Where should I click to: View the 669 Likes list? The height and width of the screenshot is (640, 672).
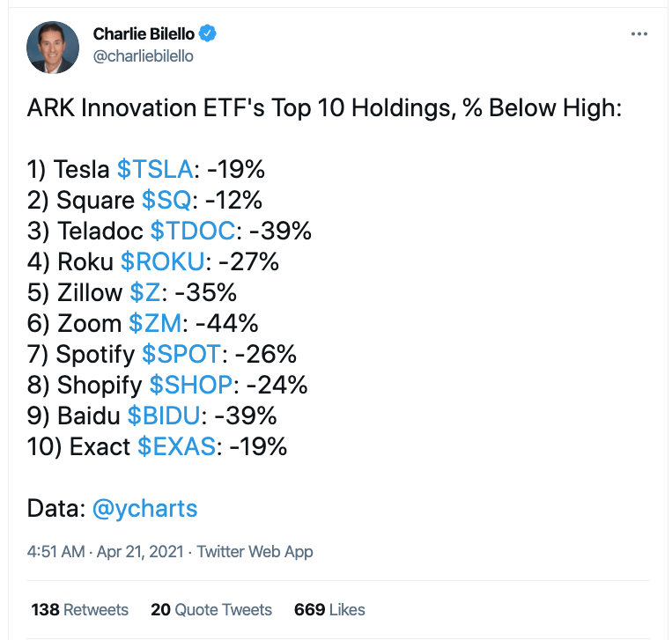point(330,609)
